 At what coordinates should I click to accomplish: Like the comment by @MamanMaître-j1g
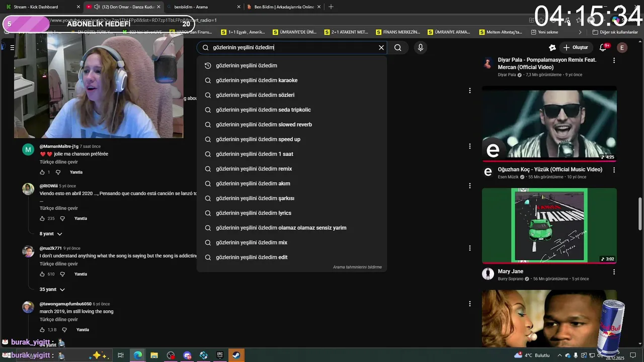(42, 172)
